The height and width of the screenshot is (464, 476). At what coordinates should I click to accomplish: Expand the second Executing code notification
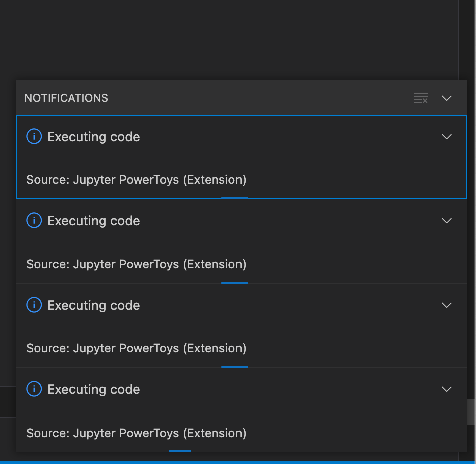(446, 220)
